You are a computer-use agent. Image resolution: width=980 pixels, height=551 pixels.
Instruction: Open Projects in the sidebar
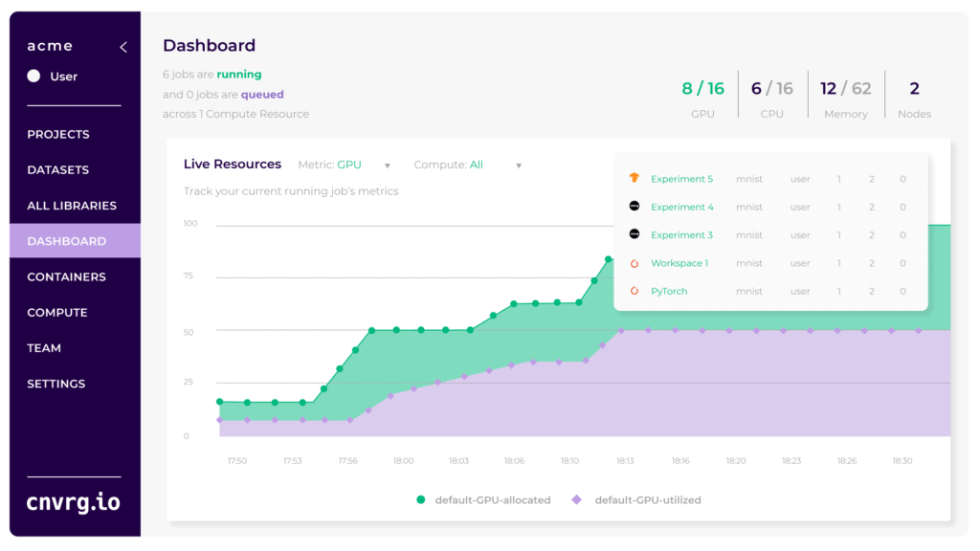58,134
